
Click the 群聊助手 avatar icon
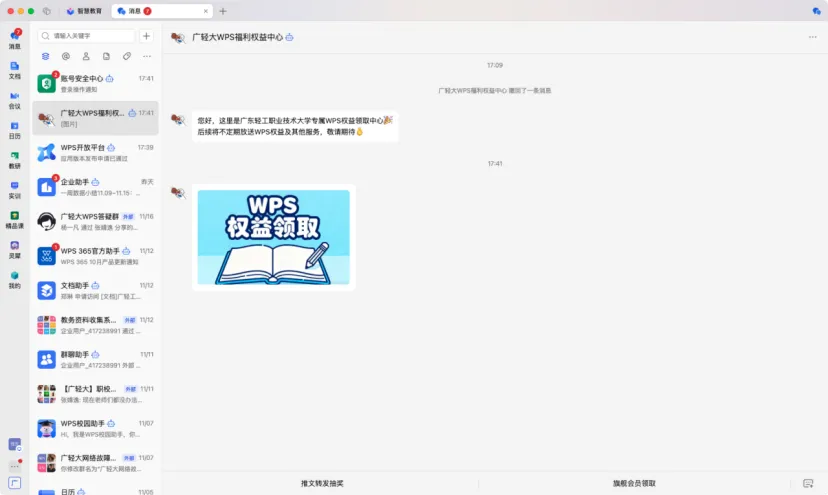tap(46, 359)
